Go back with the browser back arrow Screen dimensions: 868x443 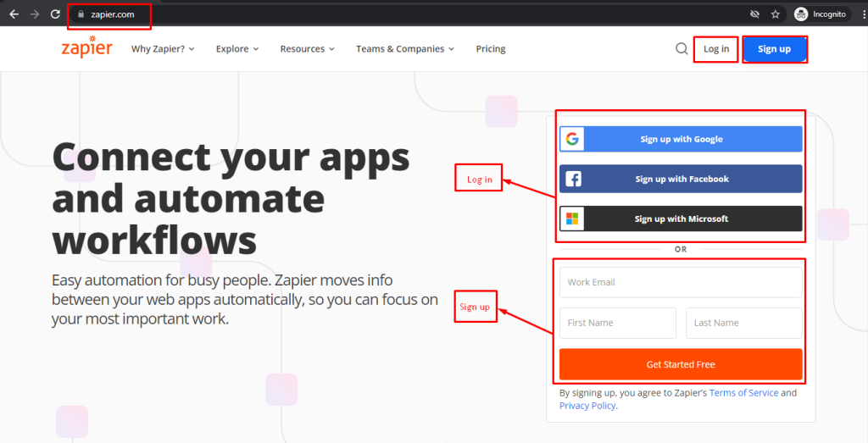point(14,14)
